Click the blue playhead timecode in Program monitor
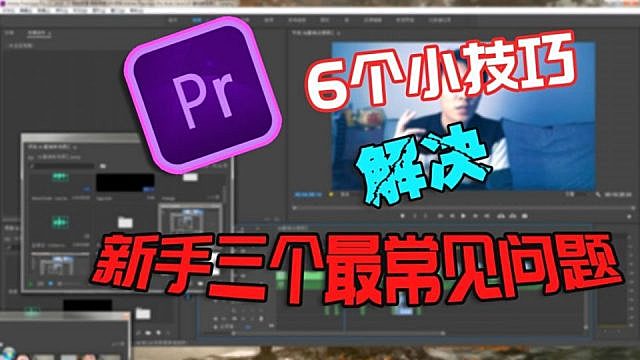This screenshot has height=360, width=640. pos(308,195)
